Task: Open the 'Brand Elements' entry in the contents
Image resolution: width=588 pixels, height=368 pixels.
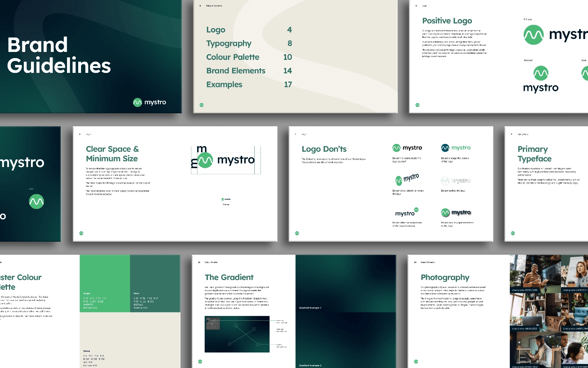Action: [236, 71]
